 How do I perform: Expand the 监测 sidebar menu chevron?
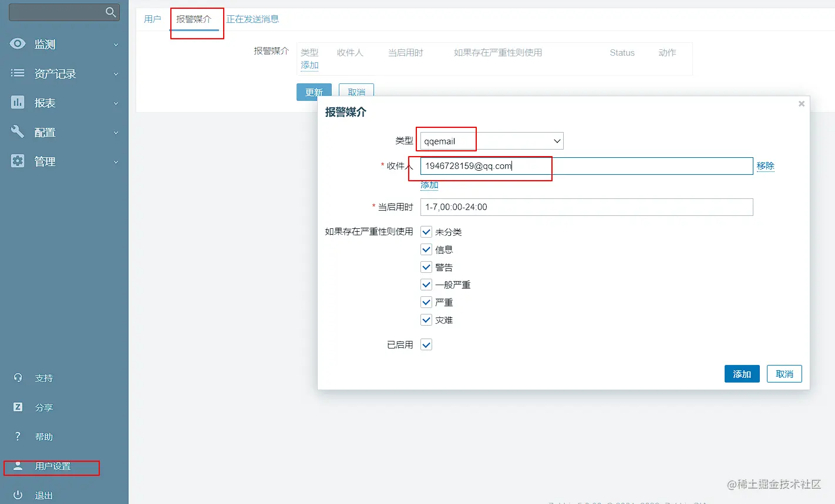116,45
